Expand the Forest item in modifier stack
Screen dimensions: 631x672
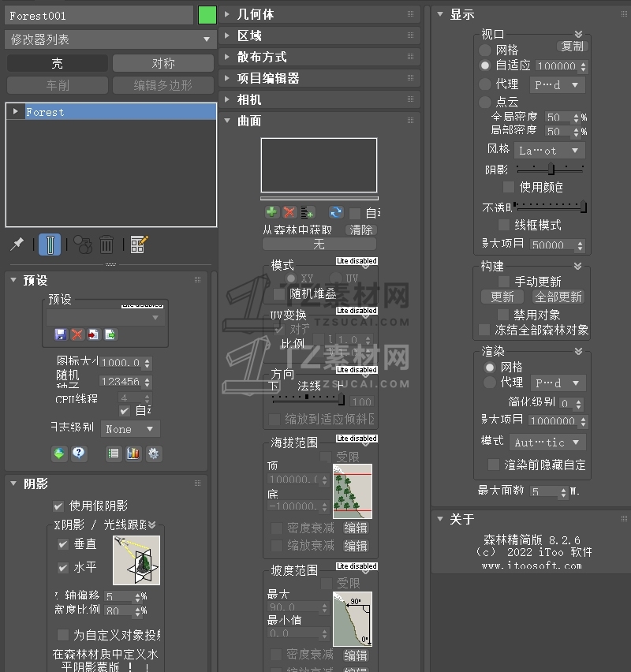point(16,111)
